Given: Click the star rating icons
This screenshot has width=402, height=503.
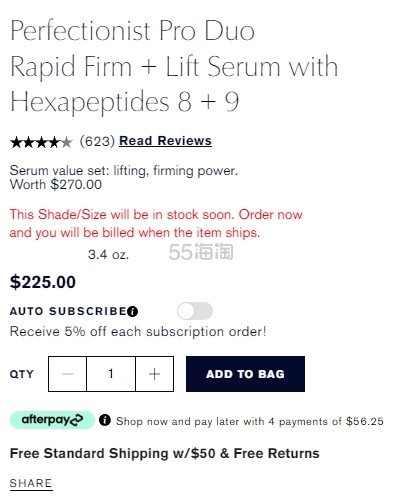Looking at the screenshot, I should coord(41,142).
